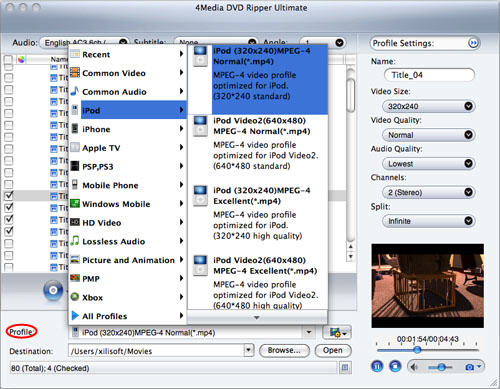This screenshot has height=389, width=500.
Task: Click the Windows Mobile green icon
Action: pyautogui.click(x=75, y=203)
